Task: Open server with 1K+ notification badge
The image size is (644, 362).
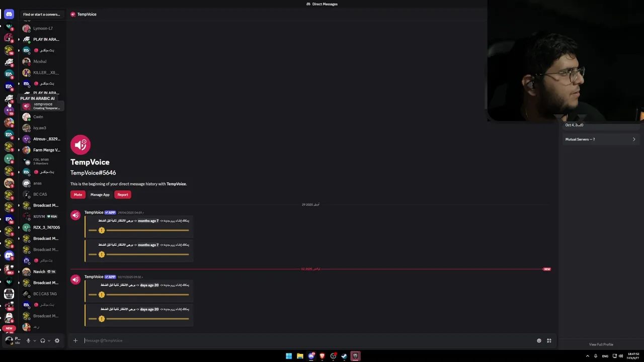Action: tap(9, 305)
